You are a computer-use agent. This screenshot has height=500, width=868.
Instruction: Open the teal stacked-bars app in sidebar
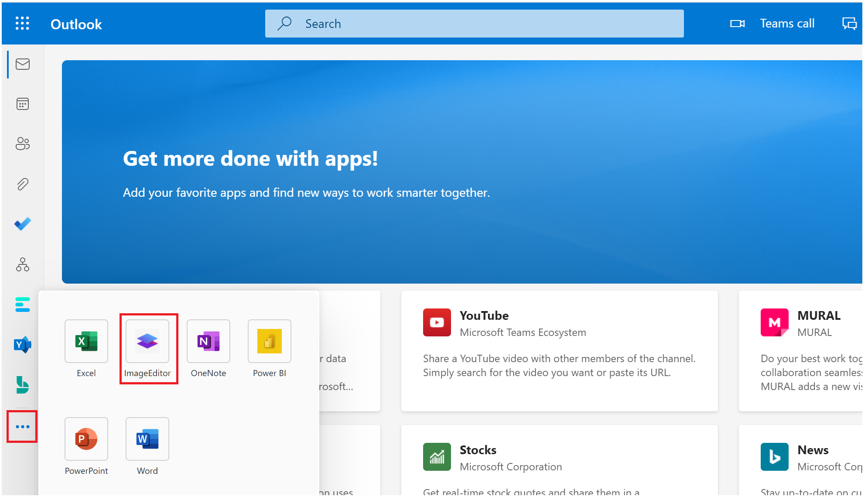coord(23,305)
